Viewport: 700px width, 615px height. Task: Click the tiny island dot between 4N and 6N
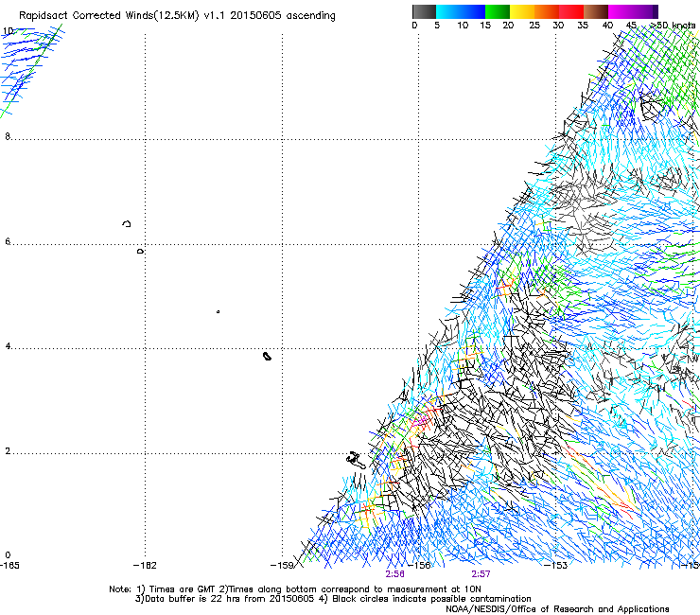[218, 311]
